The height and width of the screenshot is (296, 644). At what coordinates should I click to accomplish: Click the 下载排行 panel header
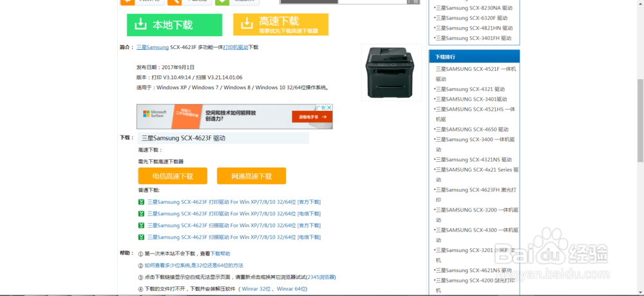475,57
